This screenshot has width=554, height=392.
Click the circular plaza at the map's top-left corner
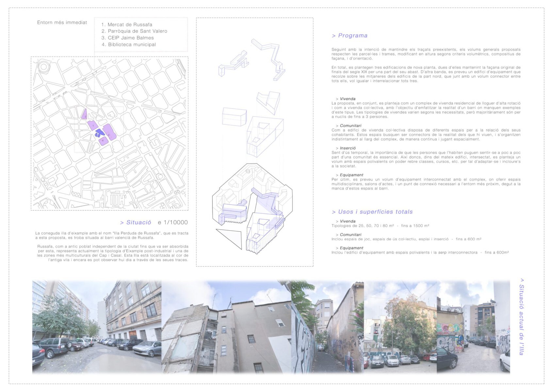pos(43,67)
